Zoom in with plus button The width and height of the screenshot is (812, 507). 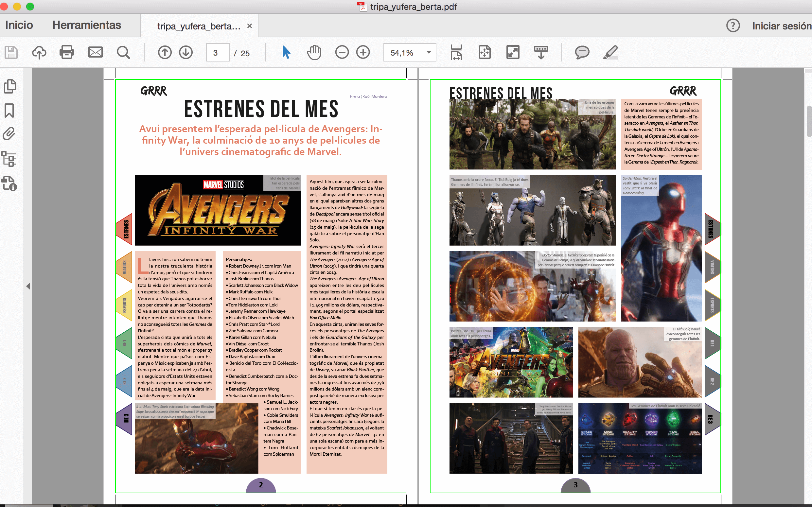(x=363, y=53)
